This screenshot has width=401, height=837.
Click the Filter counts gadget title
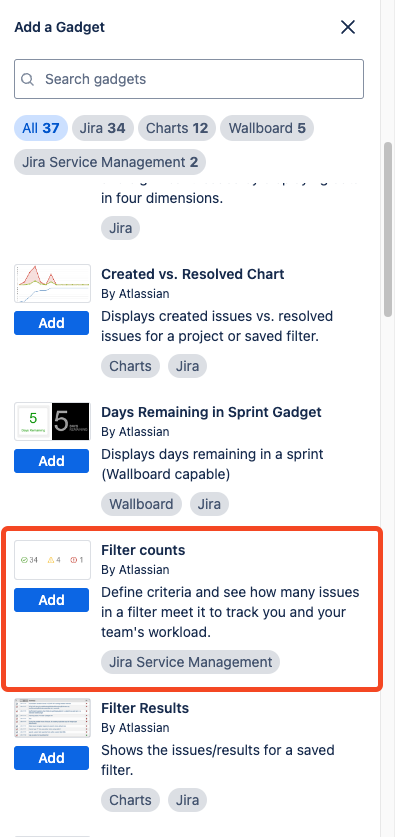pyautogui.click(x=143, y=550)
